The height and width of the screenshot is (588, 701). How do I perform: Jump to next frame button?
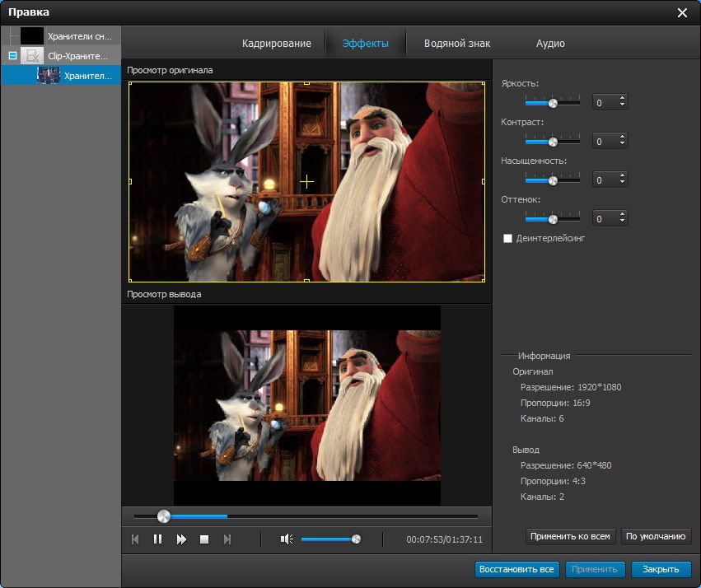click(227, 539)
